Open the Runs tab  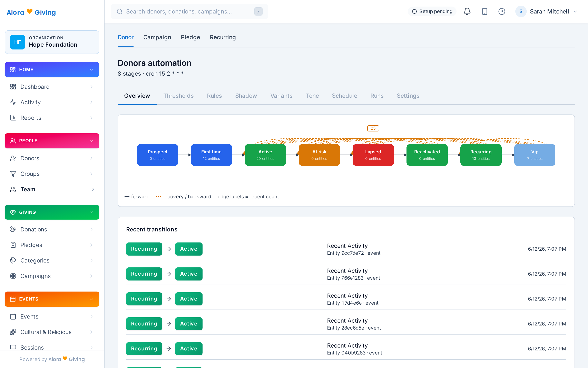377,96
